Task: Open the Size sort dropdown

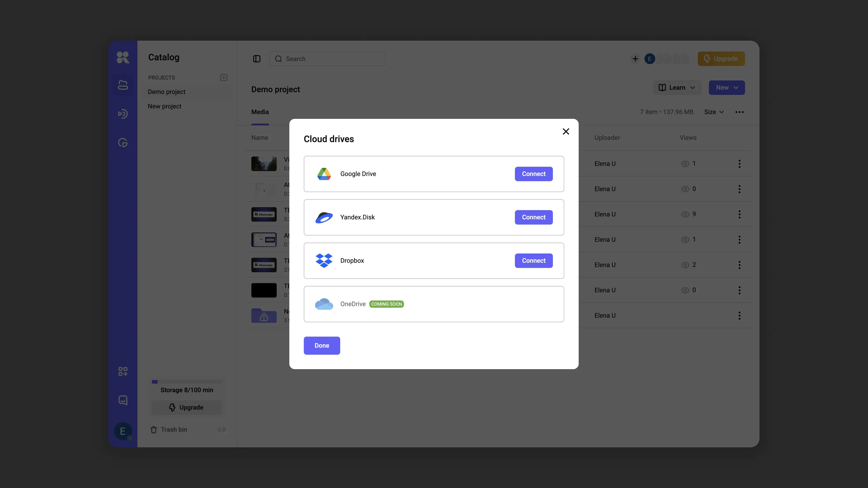Action: pos(714,112)
